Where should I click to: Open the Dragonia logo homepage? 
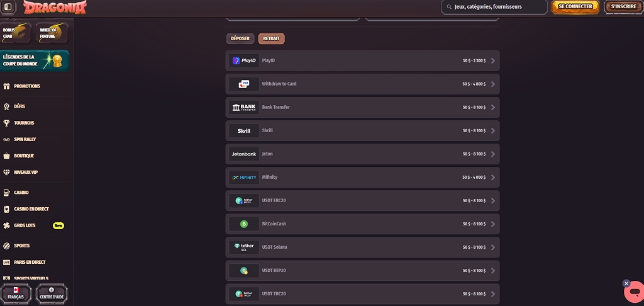click(55, 7)
